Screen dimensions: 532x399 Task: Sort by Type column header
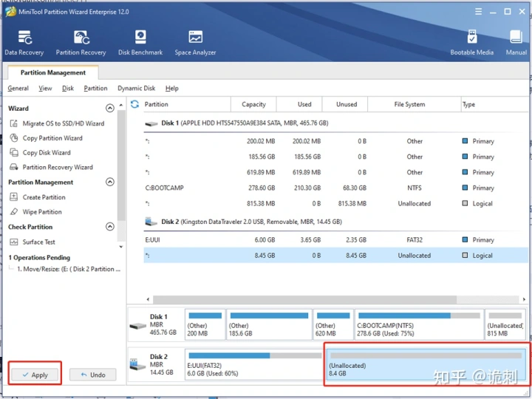494,104
